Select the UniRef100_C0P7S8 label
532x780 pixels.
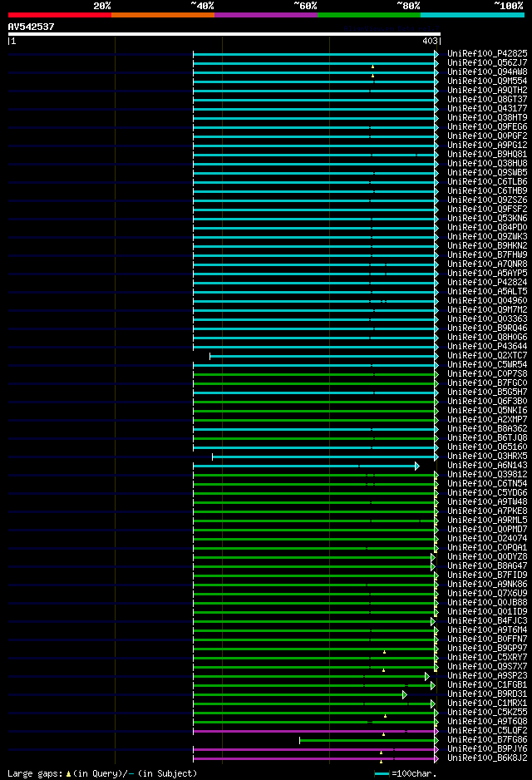(487, 374)
